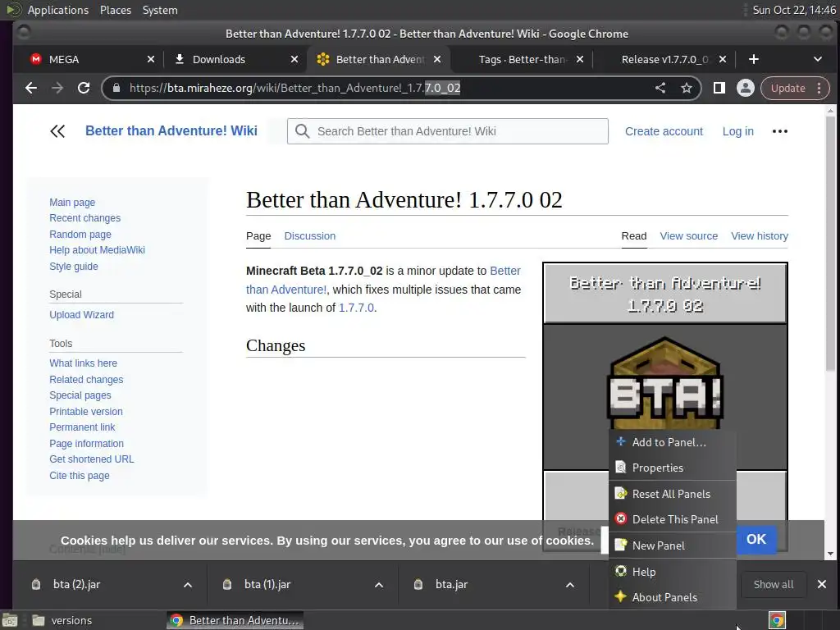The height and width of the screenshot is (630, 840).
Task: Click the BTA! chest logo image
Action: 664,382
